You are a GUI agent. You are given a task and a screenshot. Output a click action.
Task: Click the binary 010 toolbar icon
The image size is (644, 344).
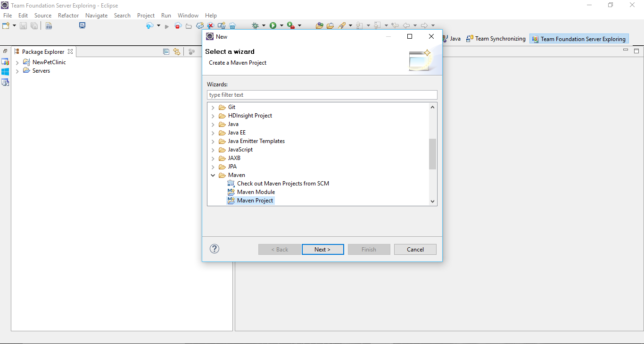coord(49,25)
